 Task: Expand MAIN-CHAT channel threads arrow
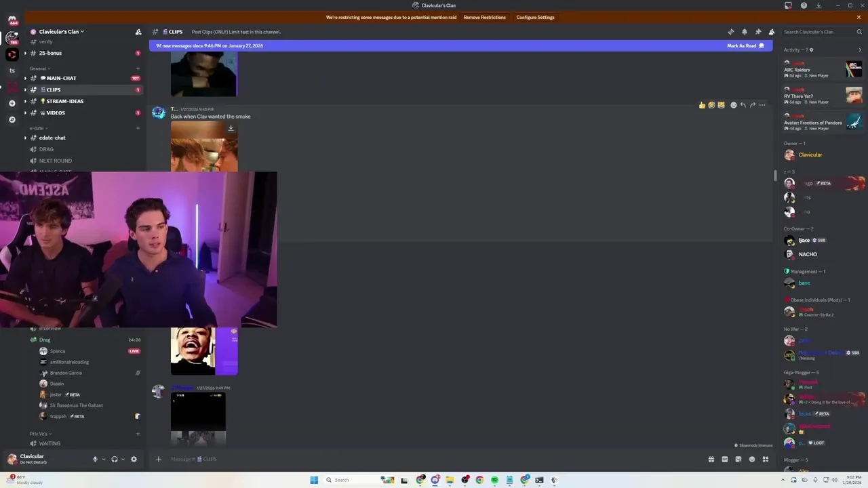pos(25,78)
